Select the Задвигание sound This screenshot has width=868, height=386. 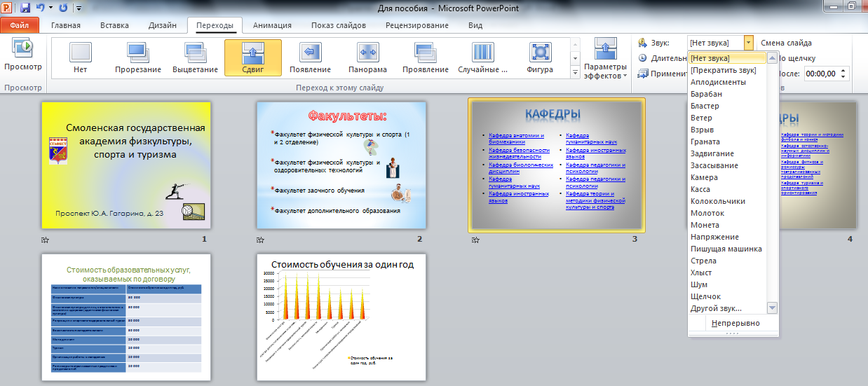pyautogui.click(x=728, y=153)
